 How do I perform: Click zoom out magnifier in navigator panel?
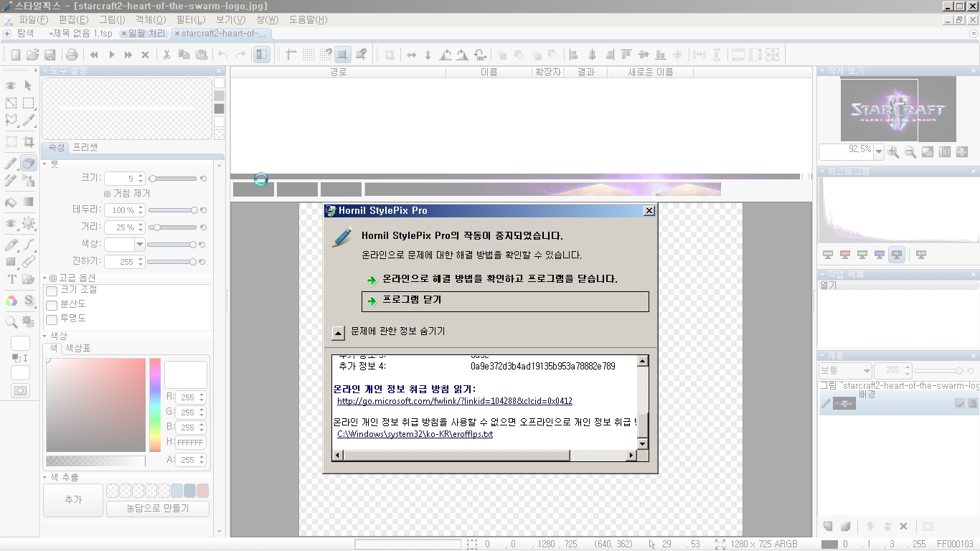910,152
